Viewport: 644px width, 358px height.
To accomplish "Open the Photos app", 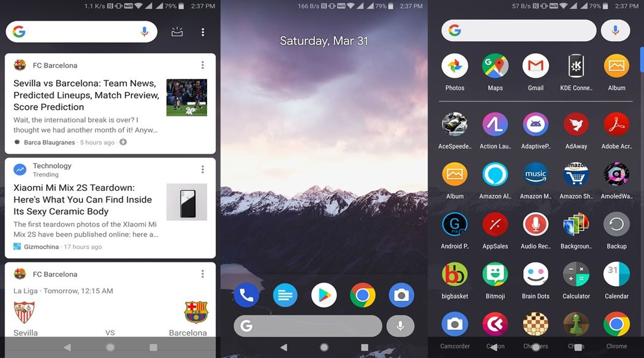I will [455, 72].
